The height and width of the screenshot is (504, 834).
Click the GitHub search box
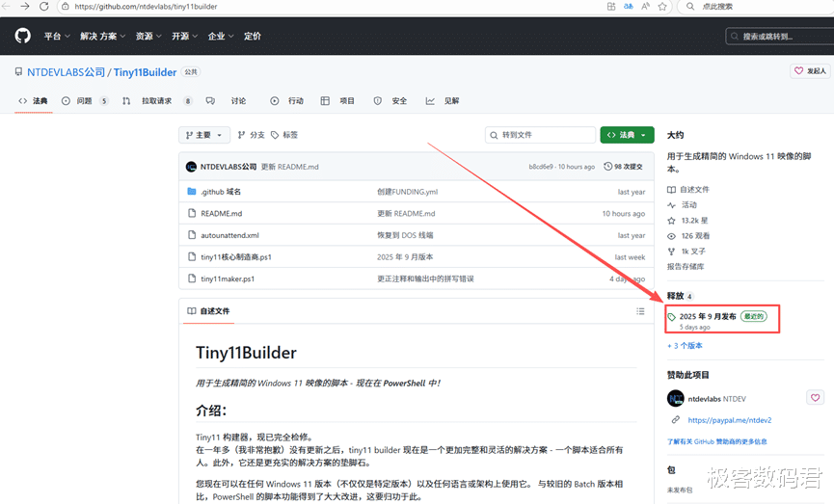(x=780, y=37)
